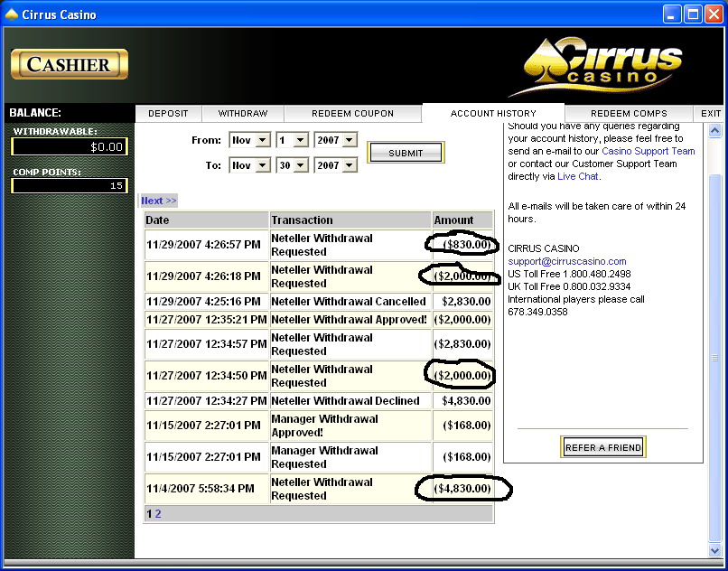728x571 pixels.
Task: Select the Account History tab
Action: (493, 113)
